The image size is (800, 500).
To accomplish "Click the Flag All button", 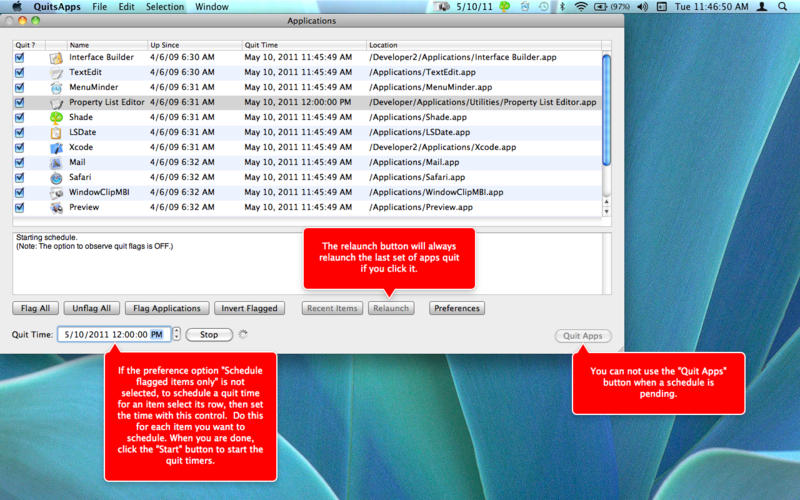I will click(x=35, y=308).
